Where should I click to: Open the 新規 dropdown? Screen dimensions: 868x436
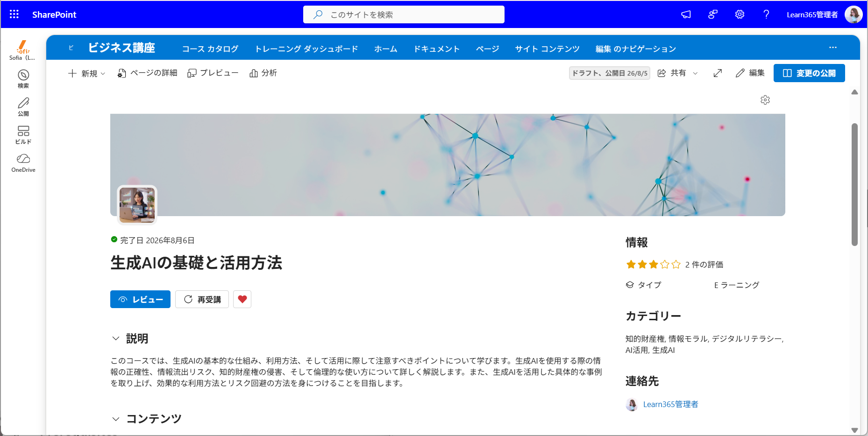[87, 73]
